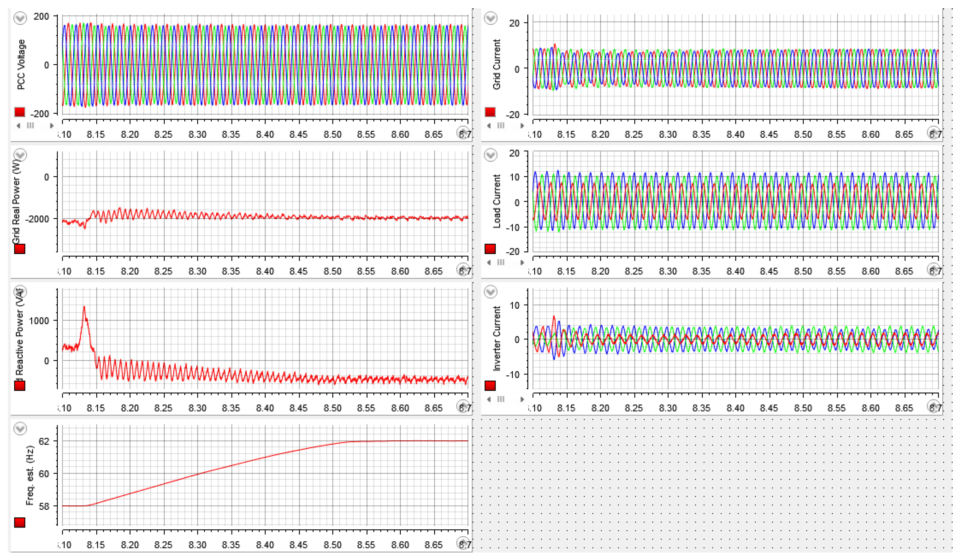Click circular icon at PCC Voltage axis end

463,133
